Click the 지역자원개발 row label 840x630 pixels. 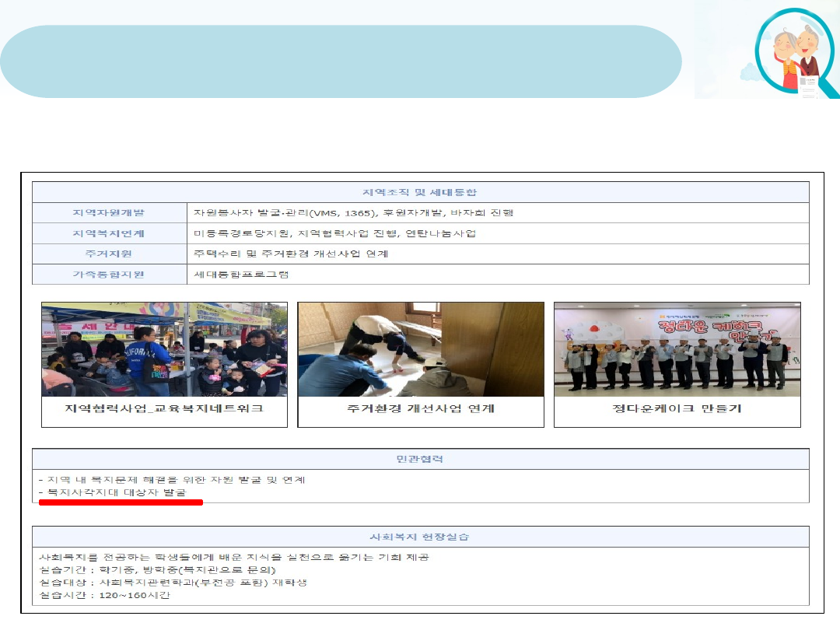click(109, 213)
